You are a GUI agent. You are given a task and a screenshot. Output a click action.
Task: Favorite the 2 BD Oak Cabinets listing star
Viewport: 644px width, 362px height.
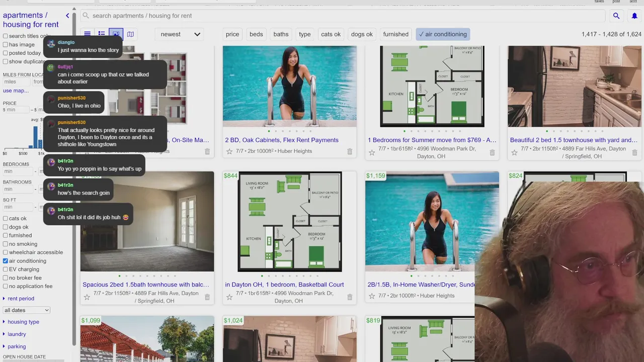pyautogui.click(x=229, y=151)
